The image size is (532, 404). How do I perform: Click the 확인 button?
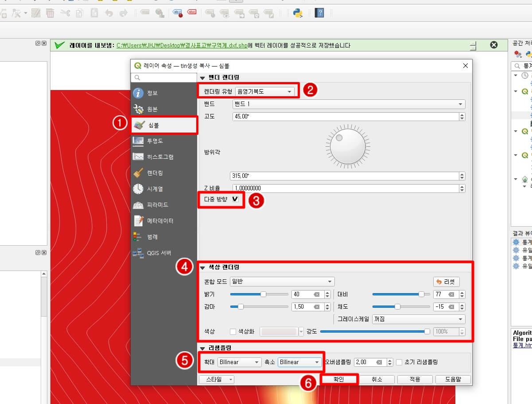(x=338, y=380)
